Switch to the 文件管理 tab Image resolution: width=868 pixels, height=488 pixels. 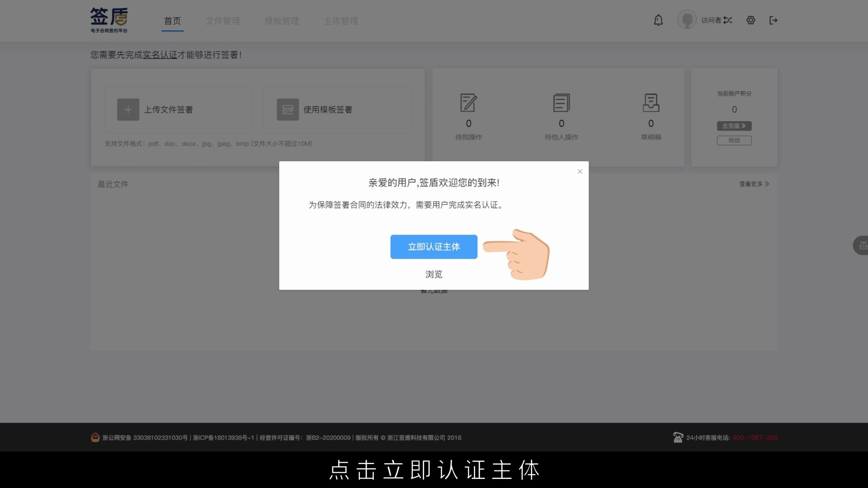(223, 21)
